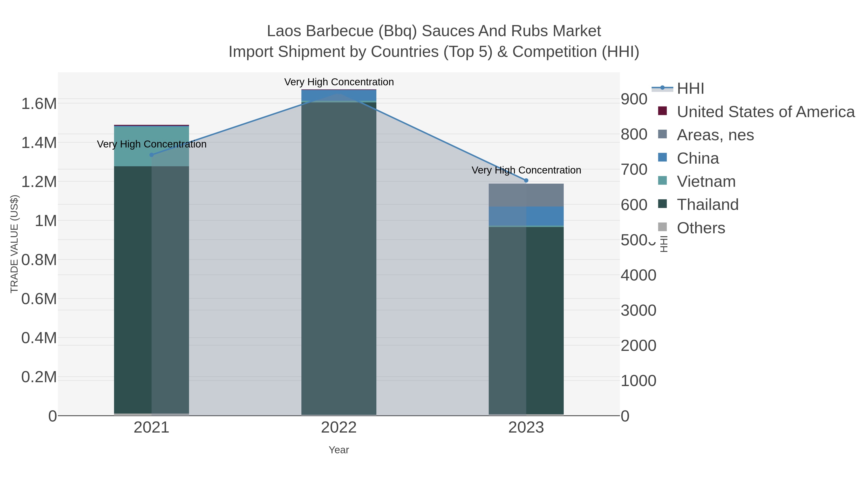Click the 2021 Thailand bar segment
868x488 pixels.
tap(152, 290)
